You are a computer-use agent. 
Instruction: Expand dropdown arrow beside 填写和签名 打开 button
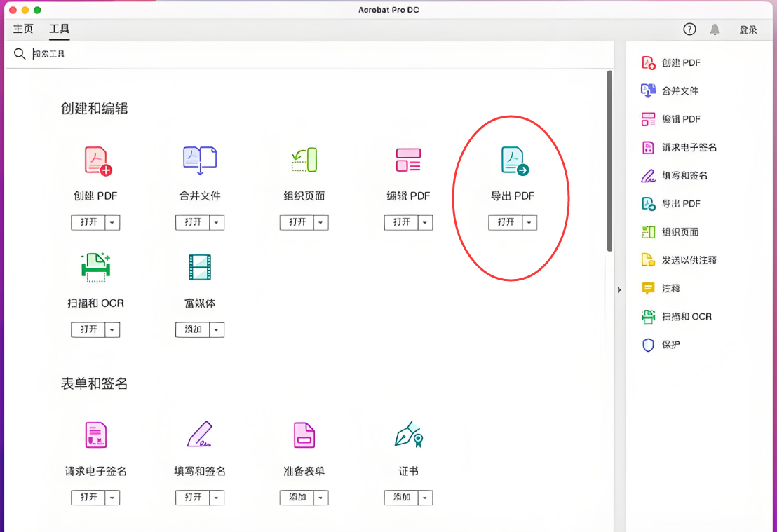point(217,498)
